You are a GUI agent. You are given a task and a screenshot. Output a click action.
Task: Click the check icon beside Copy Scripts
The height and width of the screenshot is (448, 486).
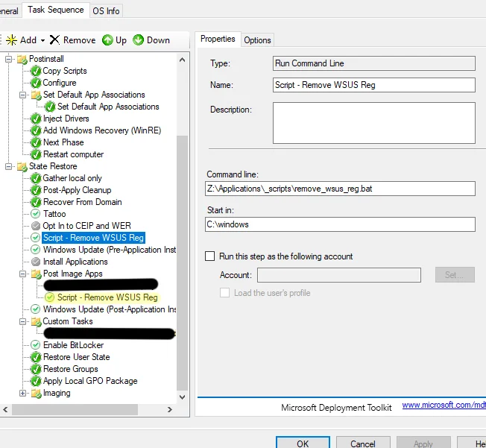click(x=36, y=71)
